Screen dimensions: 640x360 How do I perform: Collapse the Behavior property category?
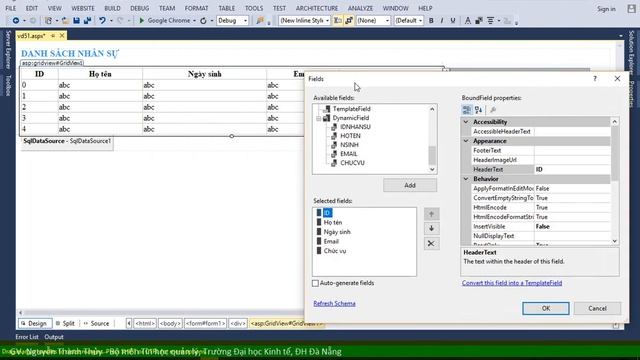(x=466, y=179)
